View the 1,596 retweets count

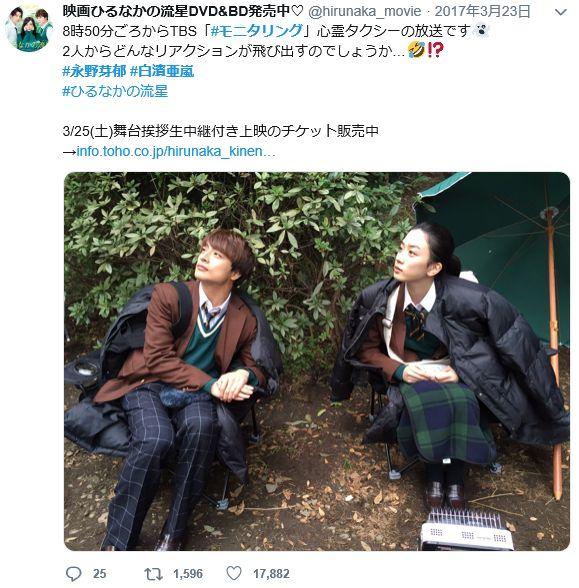click(188, 574)
